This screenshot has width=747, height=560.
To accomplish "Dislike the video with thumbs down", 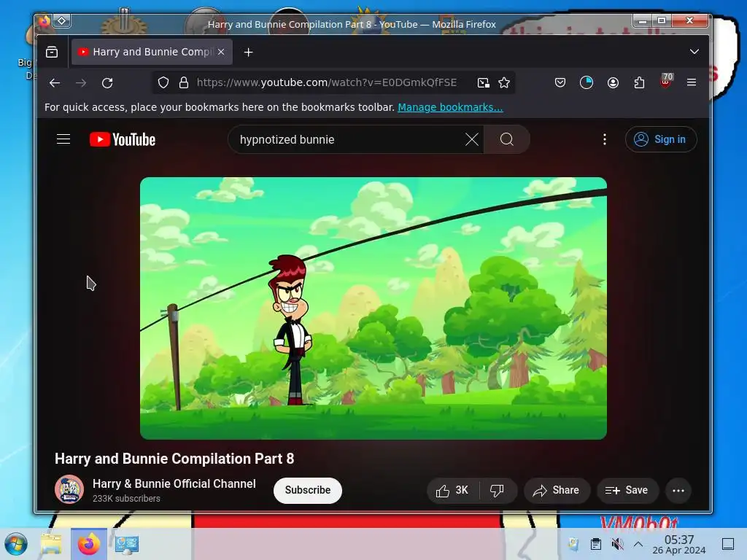I will [x=498, y=491].
